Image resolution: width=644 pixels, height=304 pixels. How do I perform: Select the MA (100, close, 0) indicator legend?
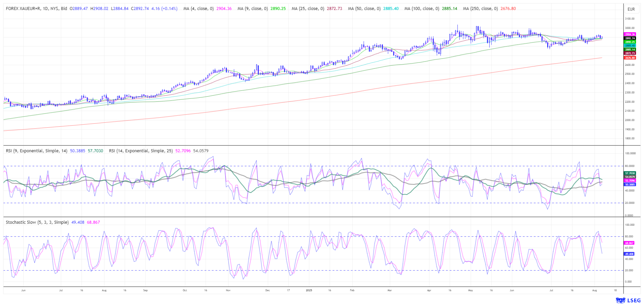click(x=421, y=8)
